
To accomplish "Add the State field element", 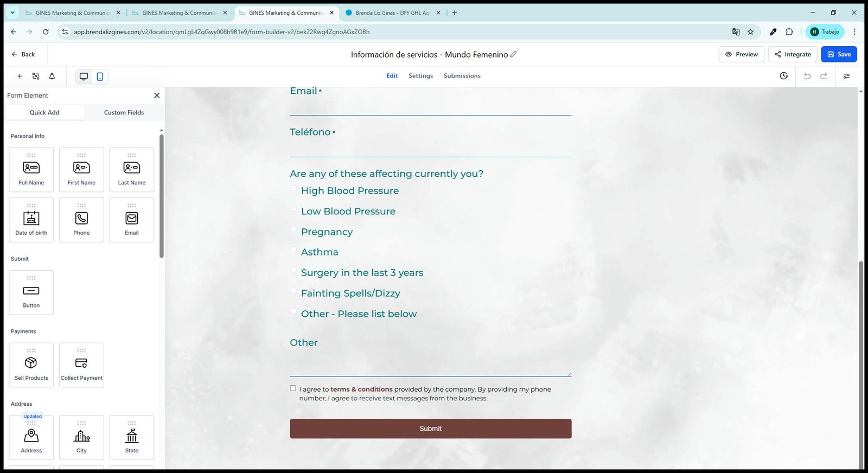I will coord(132,438).
